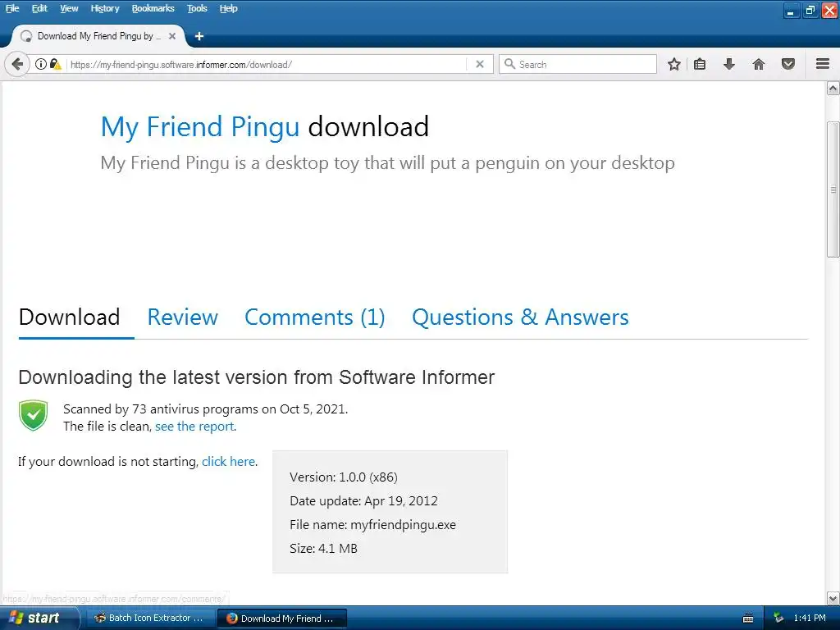Screen dimensions: 840x630
Task: Select the Download My Friend Pingu browser tab
Action: coord(98,36)
